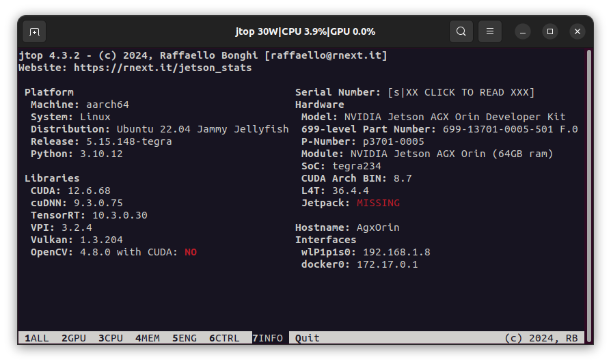Go to the 3CPU page
This screenshot has width=611, height=364.
point(111,338)
